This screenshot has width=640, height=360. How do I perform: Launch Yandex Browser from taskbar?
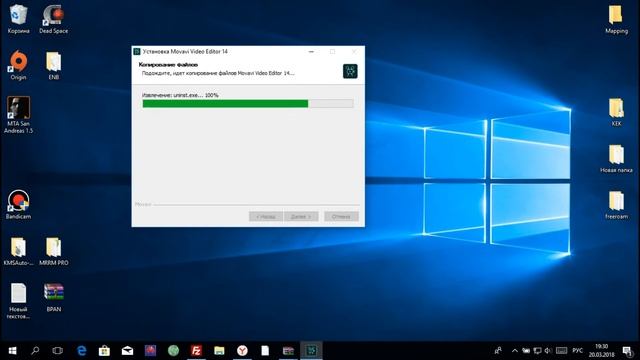tap(242, 351)
